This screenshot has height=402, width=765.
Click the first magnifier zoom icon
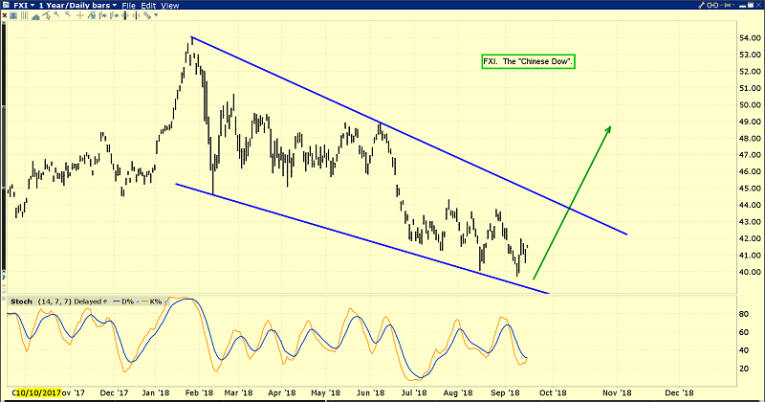pyautogui.click(x=57, y=14)
